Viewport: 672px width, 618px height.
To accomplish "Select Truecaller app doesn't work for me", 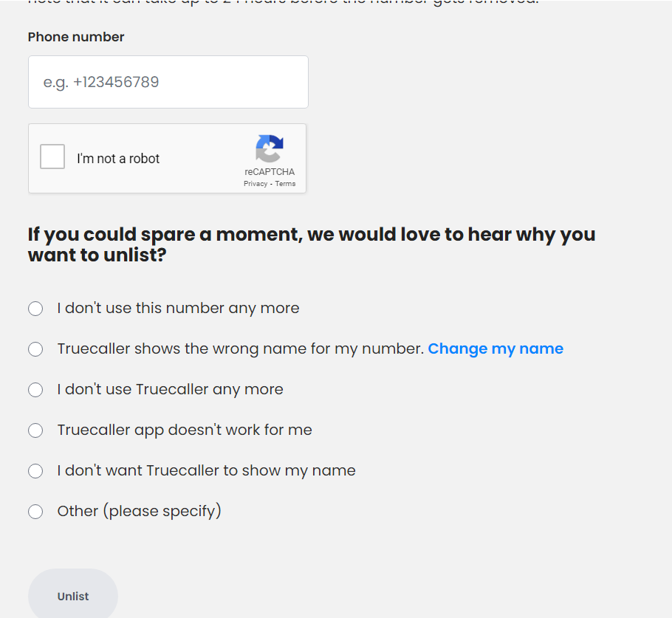I will coord(35,430).
